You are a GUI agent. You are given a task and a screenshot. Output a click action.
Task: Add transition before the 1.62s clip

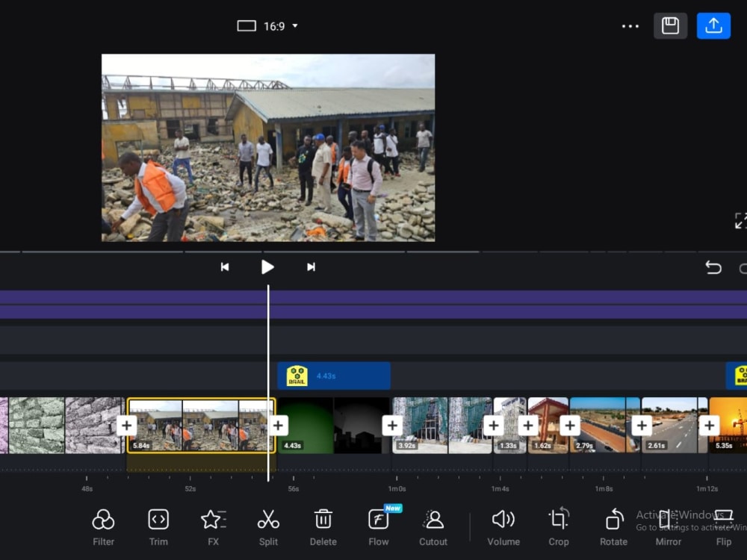(528, 426)
